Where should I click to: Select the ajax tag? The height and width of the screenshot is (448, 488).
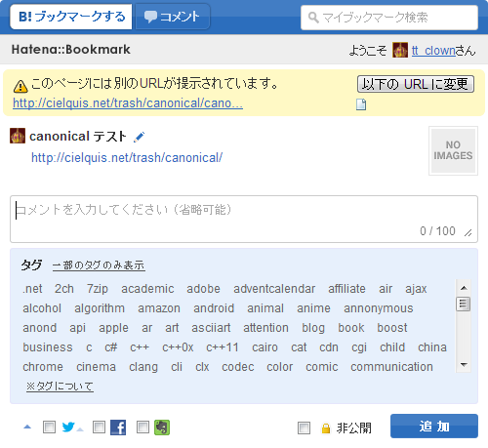tap(416, 289)
